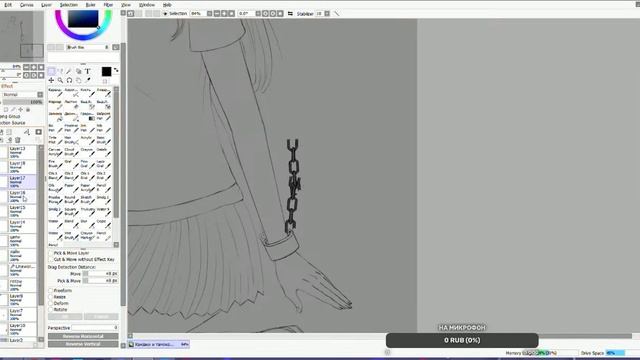Viewport: 640px width, 360px height.
Task: Zoom in with toolbar plus button
Action: pos(224,13)
